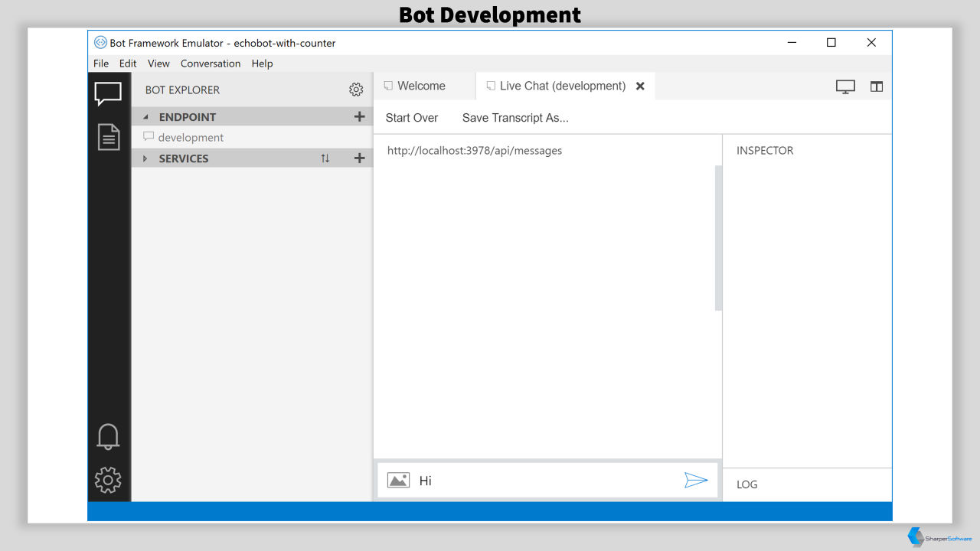Close the Live Chat (development) tab
This screenshot has width=980, height=551.
pyautogui.click(x=640, y=86)
